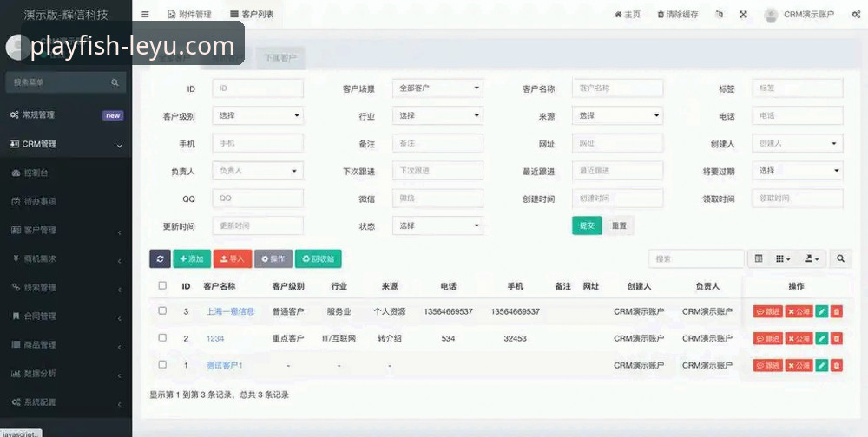This screenshot has width=868, height=437.
Task: Edit 测试客户1 with green pencil icon
Action: click(821, 365)
